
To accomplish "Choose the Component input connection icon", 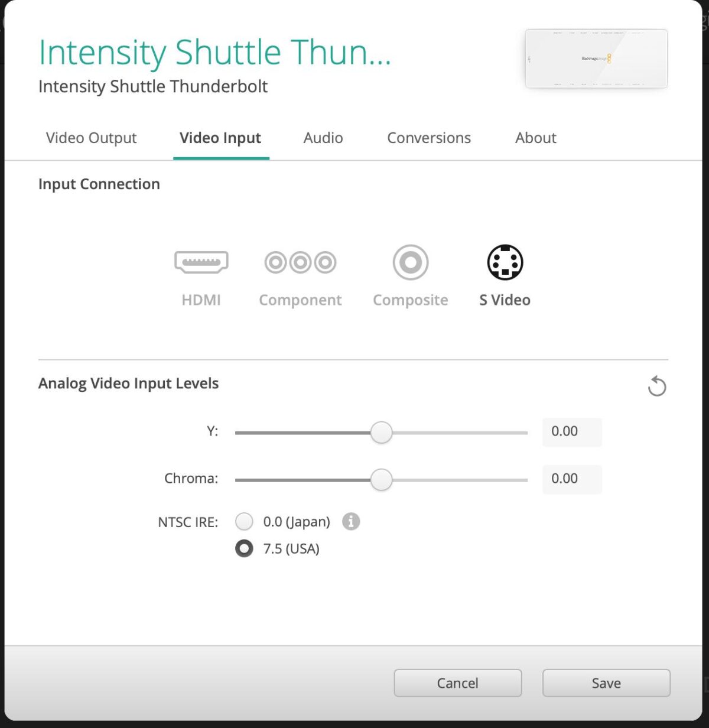I will [300, 262].
